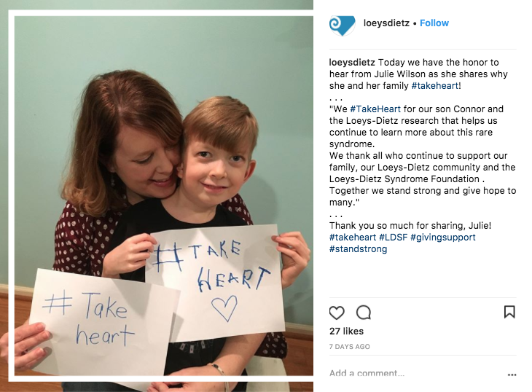The width and height of the screenshot is (532, 392).
Task: Open the #standstrong hashtag
Action: coord(358,249)
